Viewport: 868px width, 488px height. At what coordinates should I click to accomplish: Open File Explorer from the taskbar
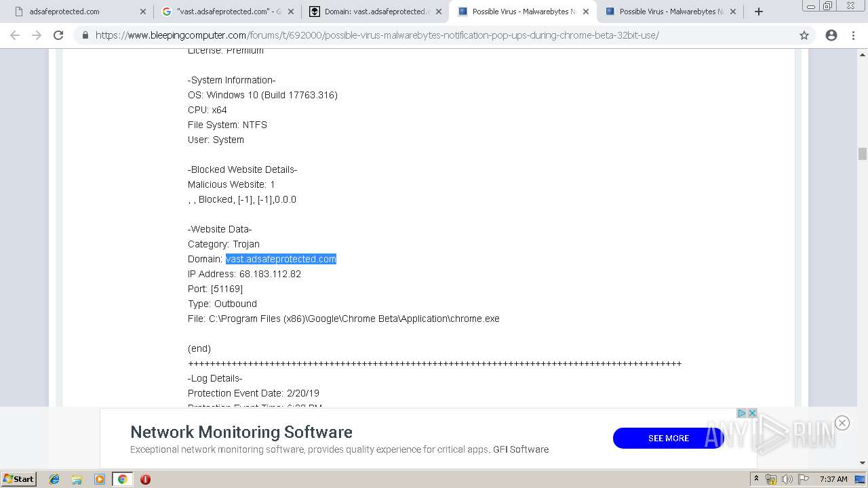pyautogui.click(x=77, y=479)
